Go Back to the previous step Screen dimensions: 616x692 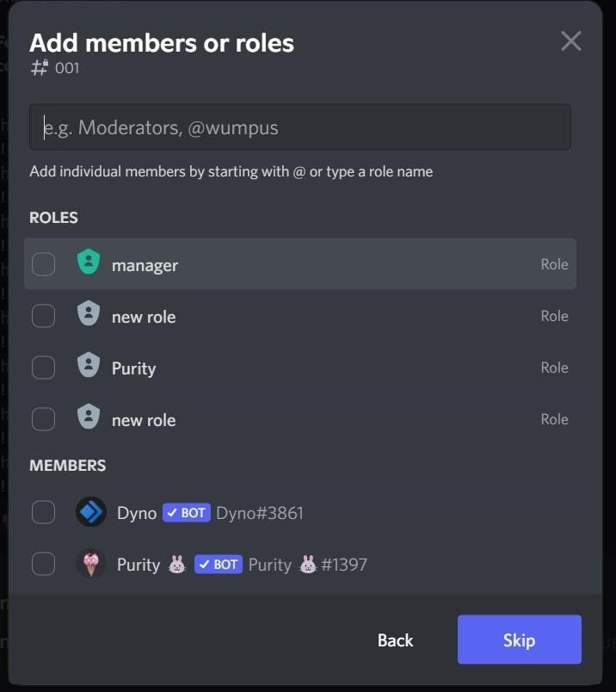(396, 640)
